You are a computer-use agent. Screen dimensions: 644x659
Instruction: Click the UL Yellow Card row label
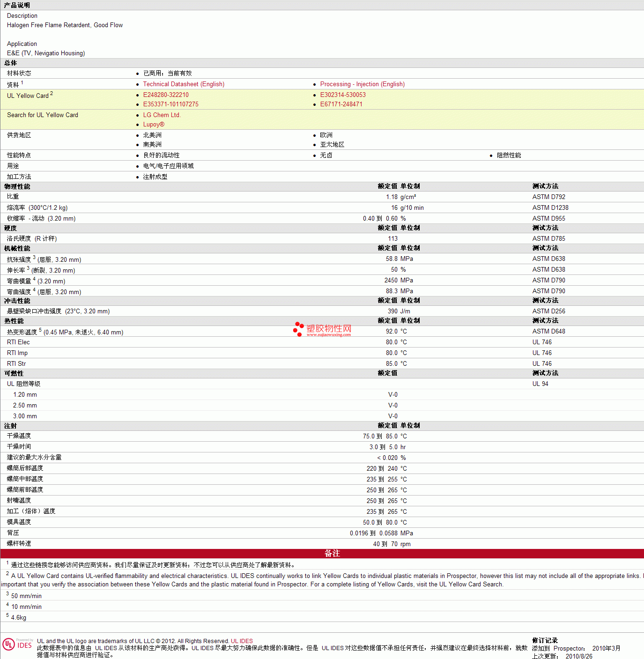pos(30,96)
